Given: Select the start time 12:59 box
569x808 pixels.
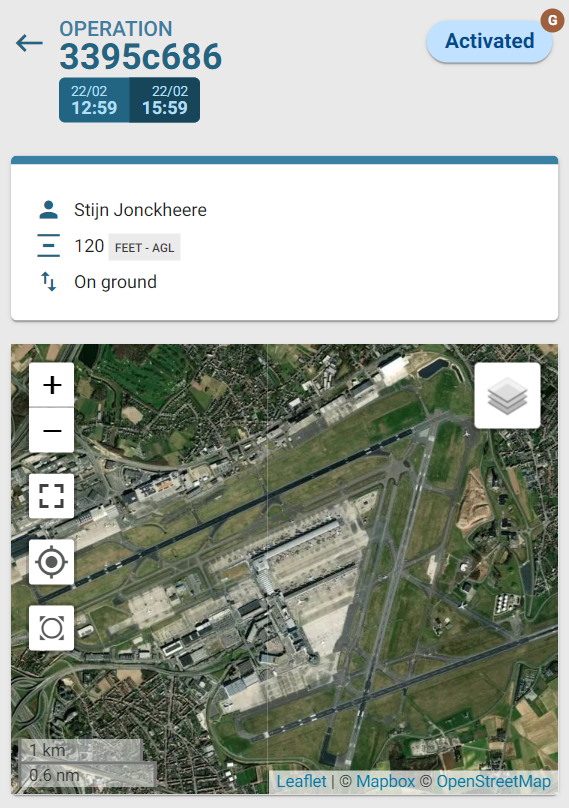Looking at the screenshot, I should 94,100.
